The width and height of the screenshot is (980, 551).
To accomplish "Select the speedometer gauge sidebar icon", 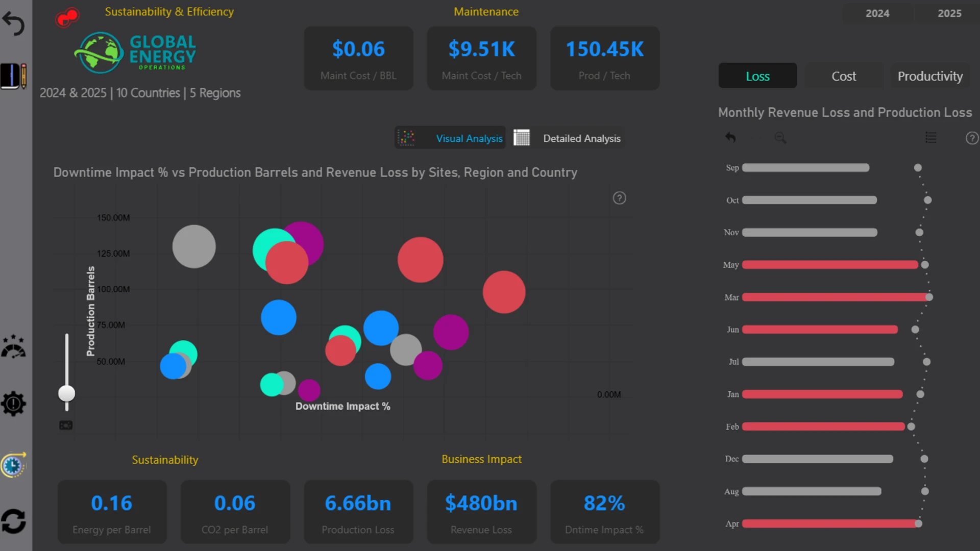I will (x=13, y=346).
